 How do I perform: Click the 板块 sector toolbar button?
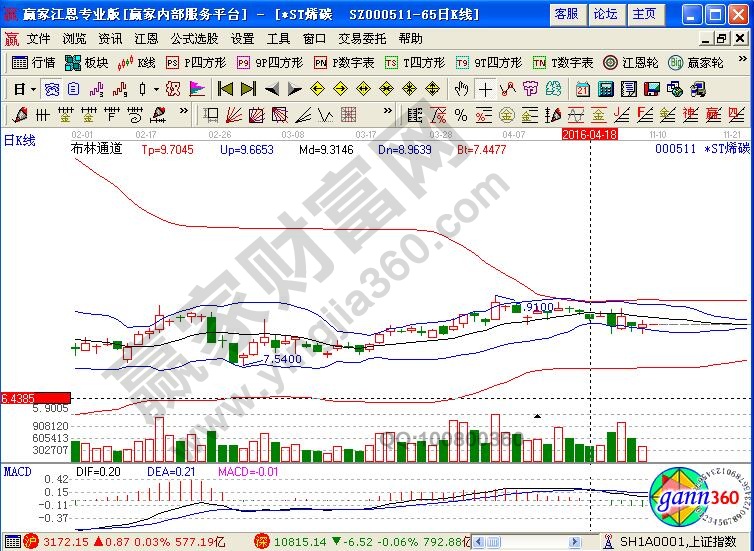click(x=87, y=62)
